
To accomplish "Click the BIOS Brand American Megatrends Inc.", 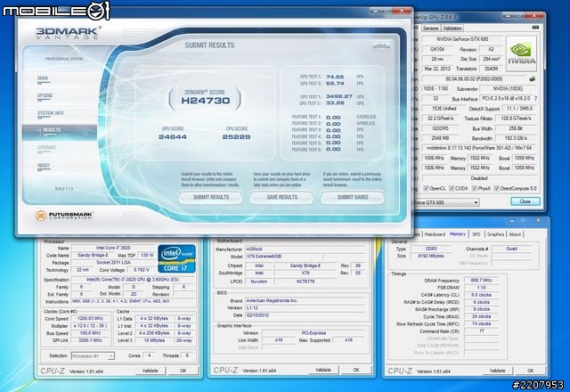I will tap(305, 301).
